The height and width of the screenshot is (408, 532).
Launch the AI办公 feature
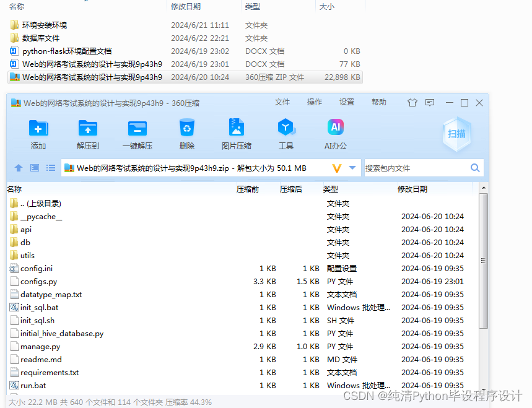[x=335, y=133]
